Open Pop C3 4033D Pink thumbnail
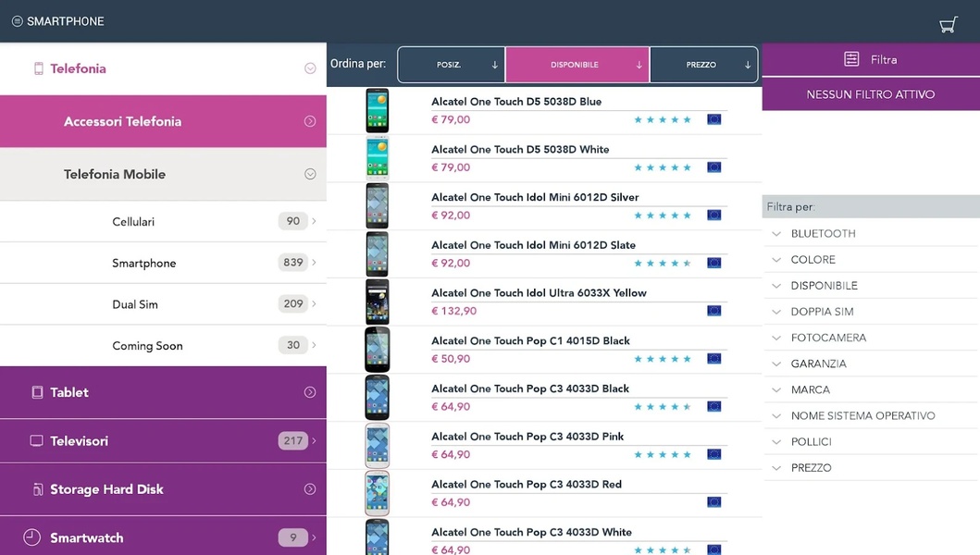 pos(377,446)
